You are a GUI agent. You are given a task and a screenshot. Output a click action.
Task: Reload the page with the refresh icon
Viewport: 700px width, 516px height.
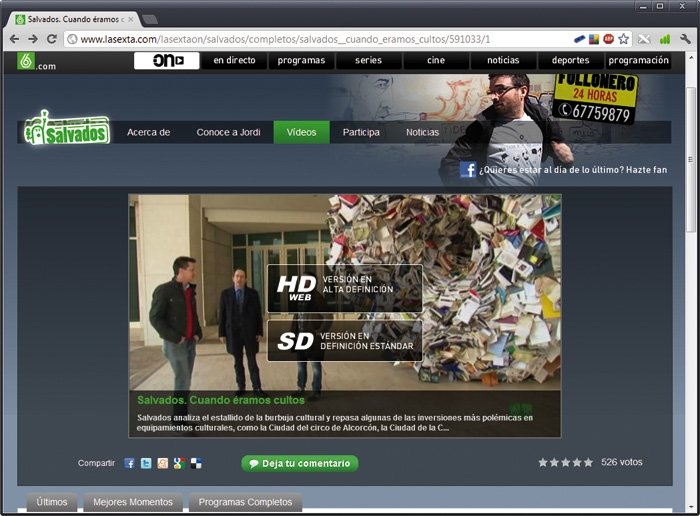point(52,39)
